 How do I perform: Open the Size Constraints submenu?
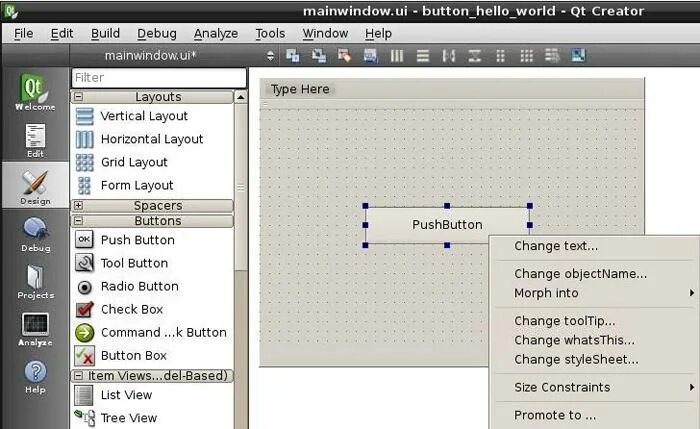[x=596, y=387]
